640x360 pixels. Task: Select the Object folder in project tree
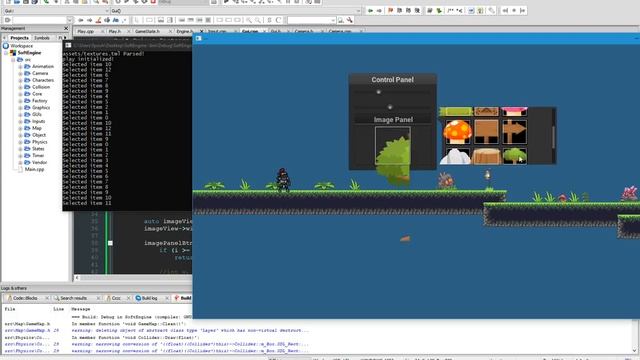coord(39,135)
